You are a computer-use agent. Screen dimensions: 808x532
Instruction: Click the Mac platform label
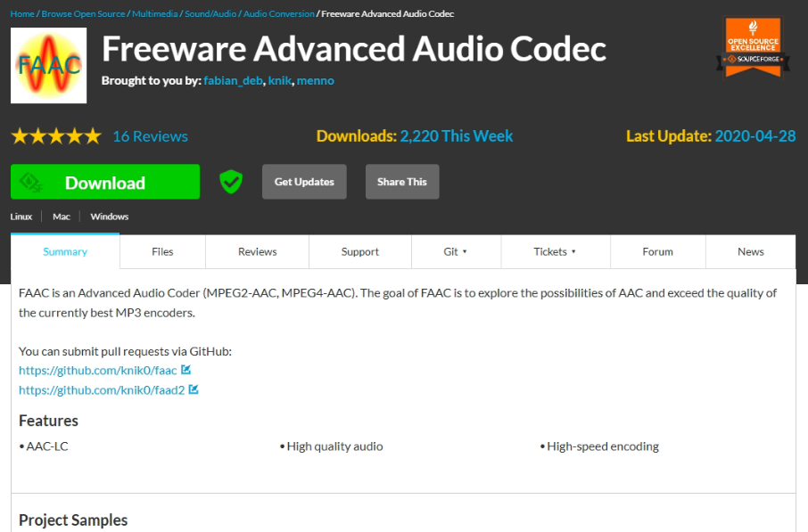click(x=62, y=217)
